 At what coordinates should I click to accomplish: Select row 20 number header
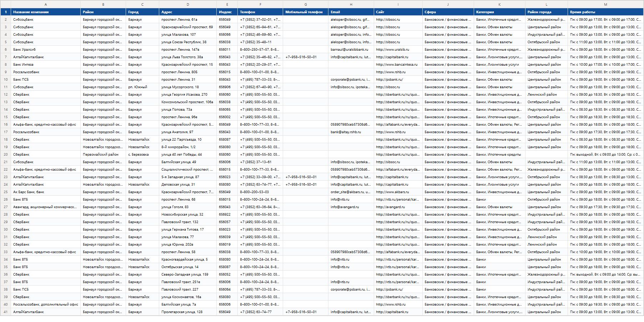click(5, 154)
